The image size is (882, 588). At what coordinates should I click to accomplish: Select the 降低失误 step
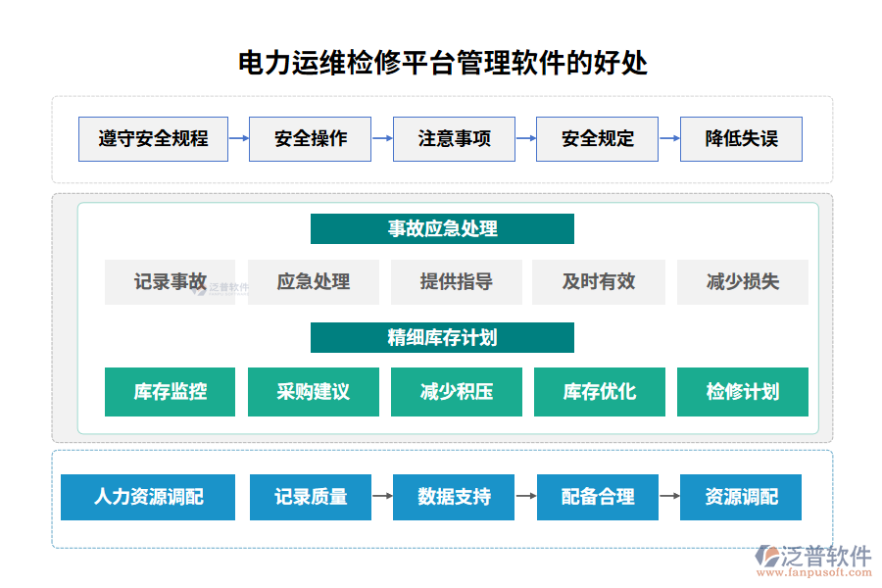(741, 139)
